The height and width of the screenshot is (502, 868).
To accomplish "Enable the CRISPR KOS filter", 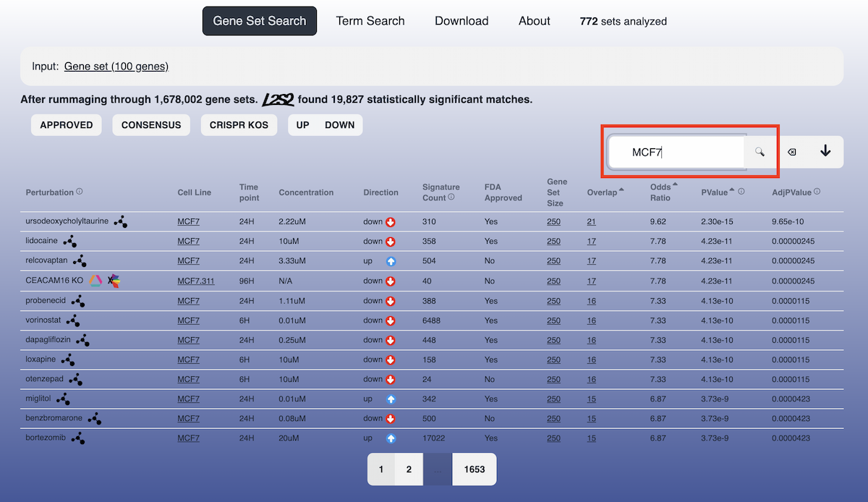I will point(239,125).
